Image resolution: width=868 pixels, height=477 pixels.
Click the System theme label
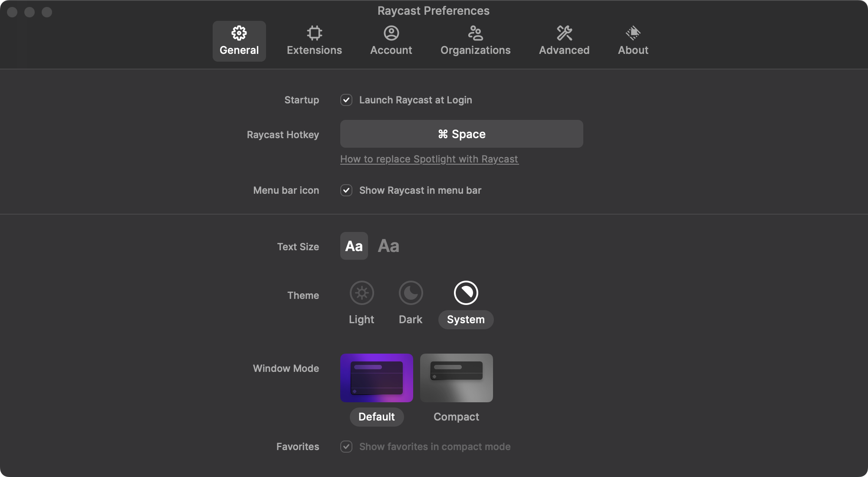point(466,319)
